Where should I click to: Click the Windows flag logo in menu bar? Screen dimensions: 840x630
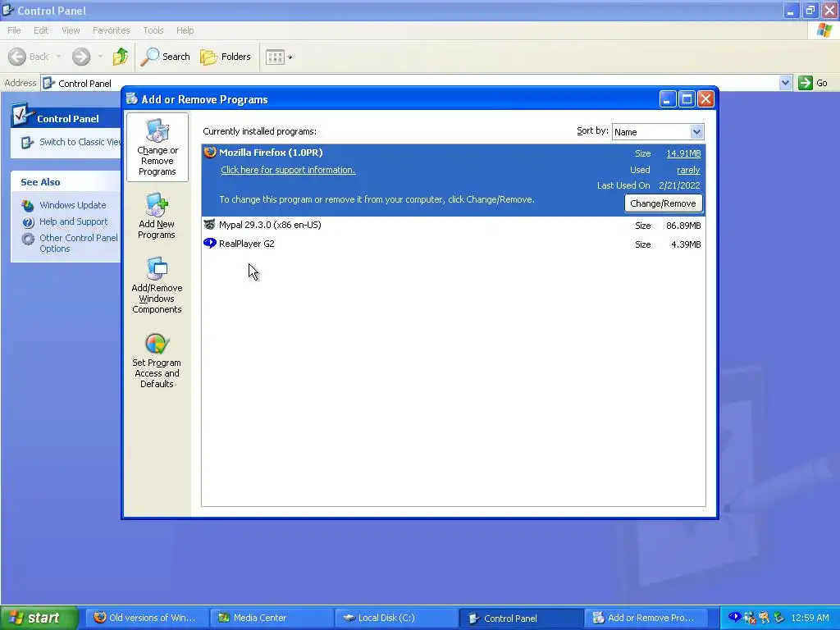(824, 30)
